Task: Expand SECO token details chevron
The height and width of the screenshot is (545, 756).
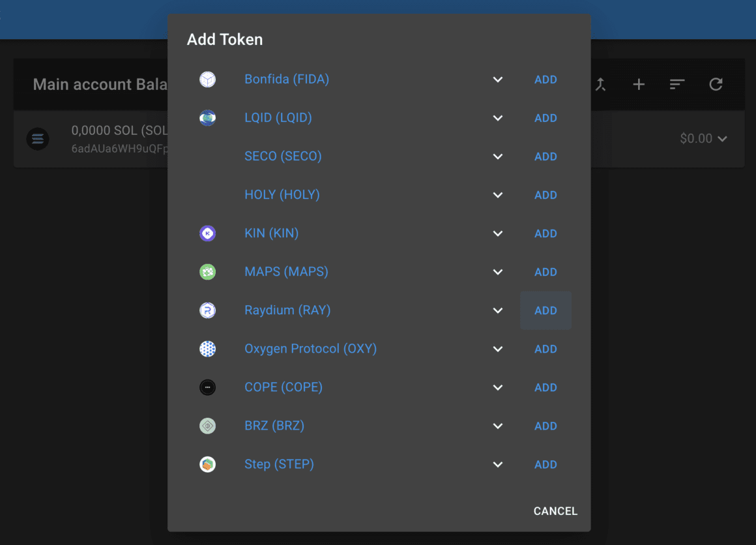Action: [x=498, y=156]
